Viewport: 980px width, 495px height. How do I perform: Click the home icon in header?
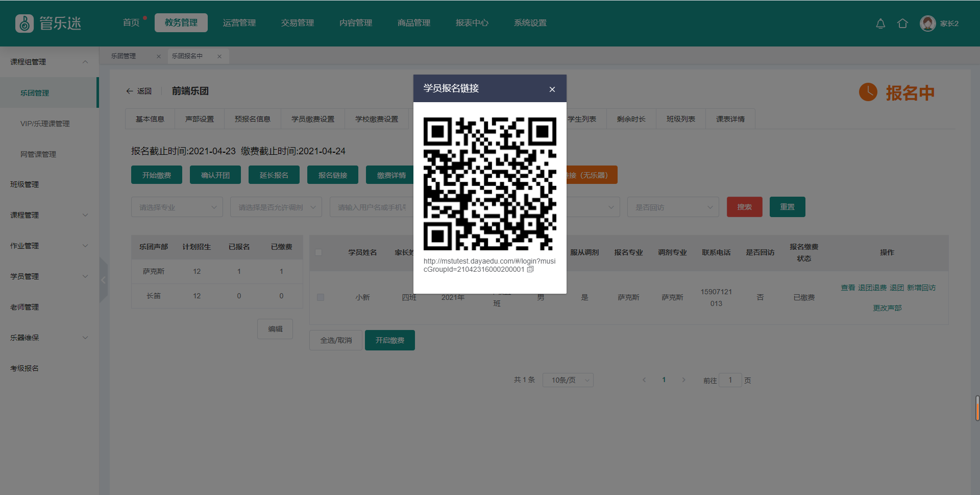click(x=902, y=23)
